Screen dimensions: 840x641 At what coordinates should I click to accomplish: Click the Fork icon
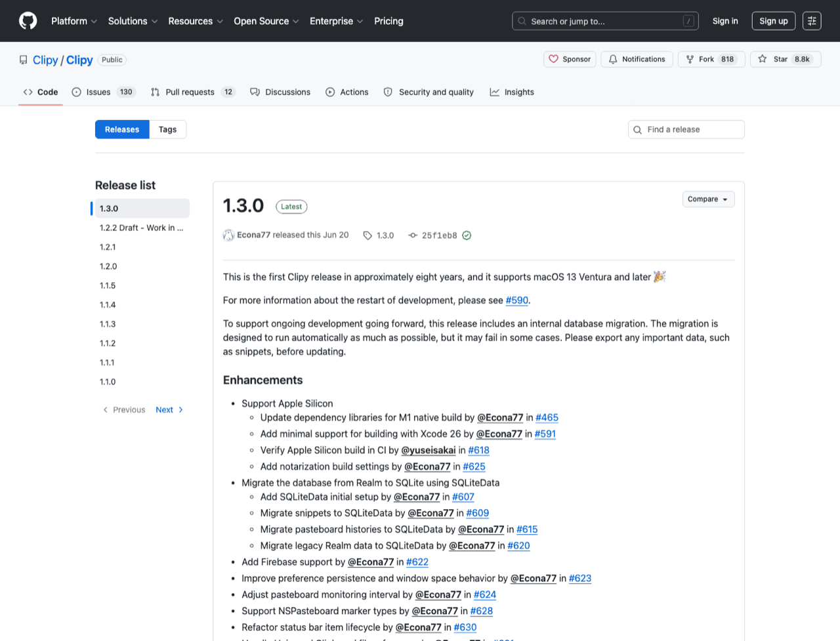pyautogui.click(x=690, y=59)
